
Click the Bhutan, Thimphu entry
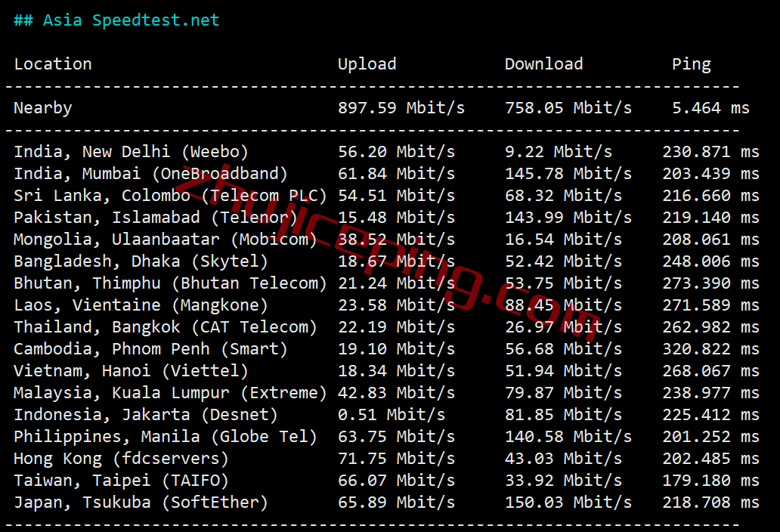(x=170, y=283)
